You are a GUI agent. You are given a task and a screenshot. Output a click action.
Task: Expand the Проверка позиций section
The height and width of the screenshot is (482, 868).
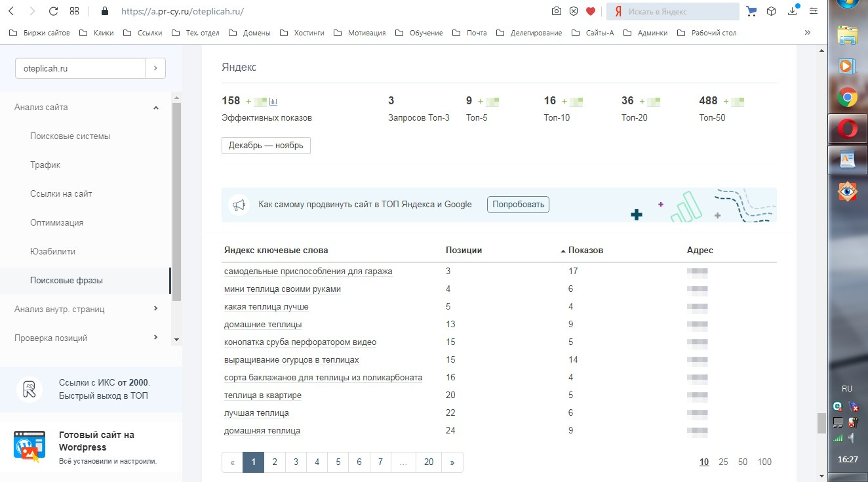[155, 338]
